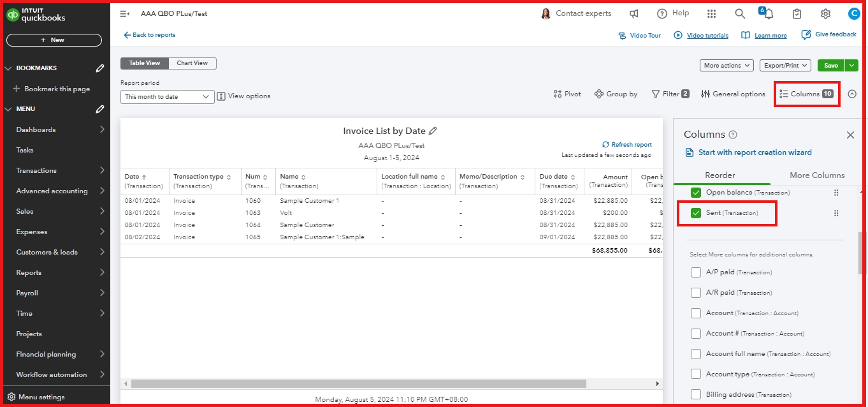The width and height of the screenshot is (868, 407).
Task: Switch to Chart View
Action: coord(192,63)
